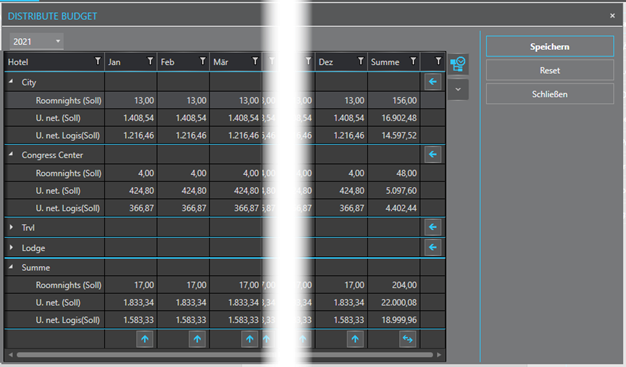Collapse the City hotel group
This screenshot has width=626, height=367.
coord(11,81)
